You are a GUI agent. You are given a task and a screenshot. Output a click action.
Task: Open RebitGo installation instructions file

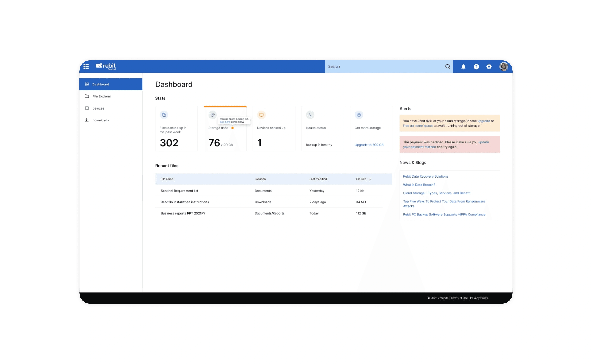point(185,202)
